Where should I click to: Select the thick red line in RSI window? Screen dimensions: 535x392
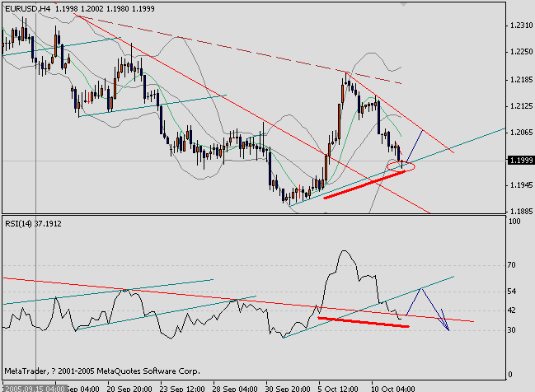364,322
